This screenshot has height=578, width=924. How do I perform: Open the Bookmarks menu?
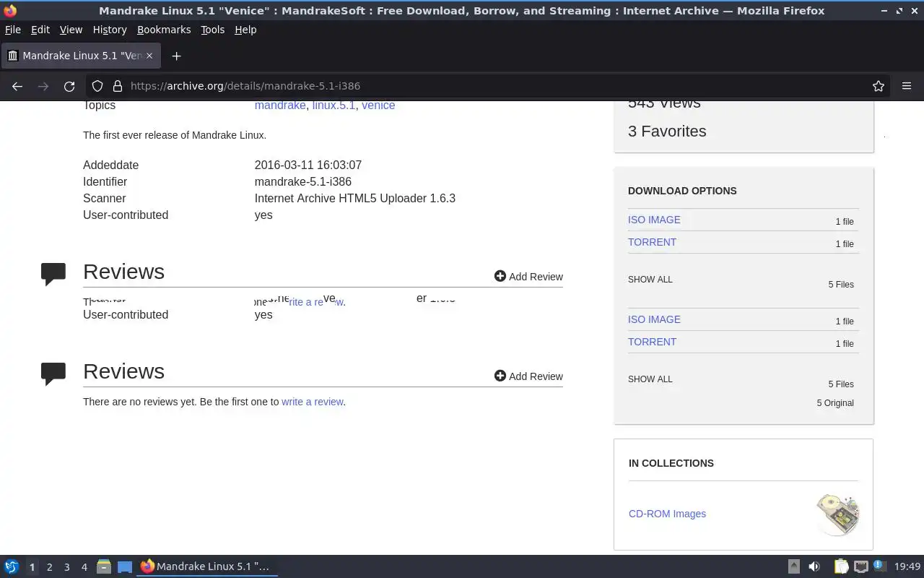tap(164, 30)
